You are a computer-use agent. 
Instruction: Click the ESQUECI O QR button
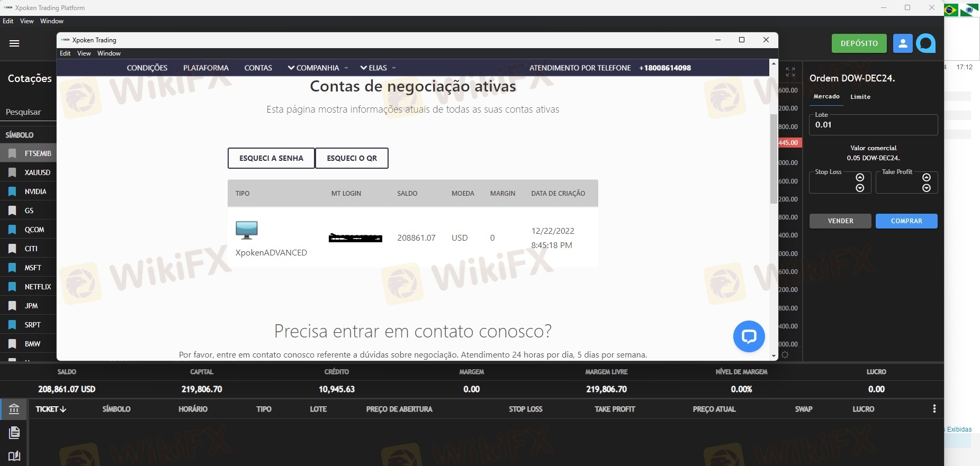[x=352, y=158]
